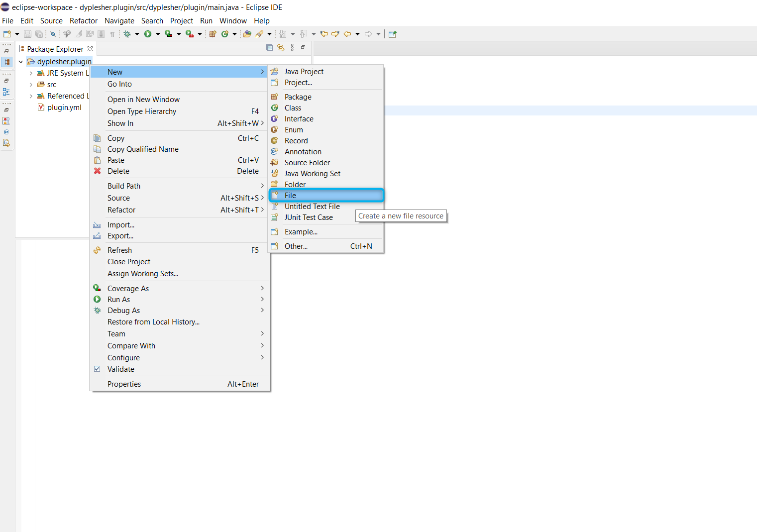This screenshot has height=532, width=757.
Task: Expand the Referenced Libraries node
Action: [31, 96]
